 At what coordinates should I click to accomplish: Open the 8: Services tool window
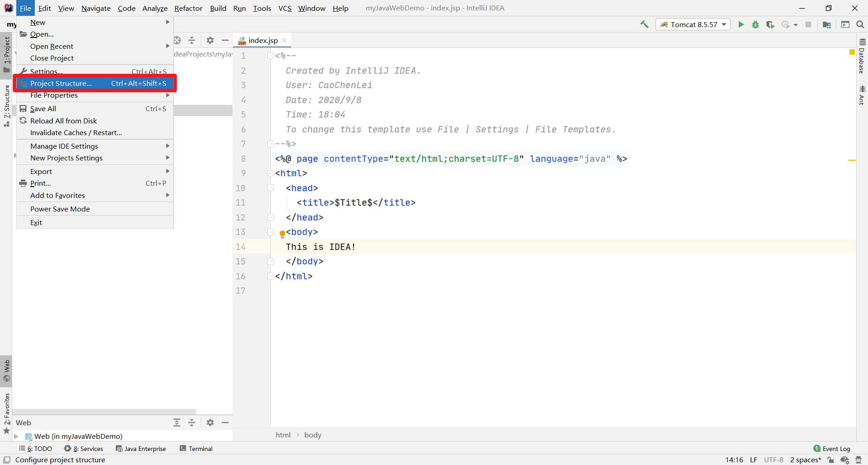[x=84, y=449]
